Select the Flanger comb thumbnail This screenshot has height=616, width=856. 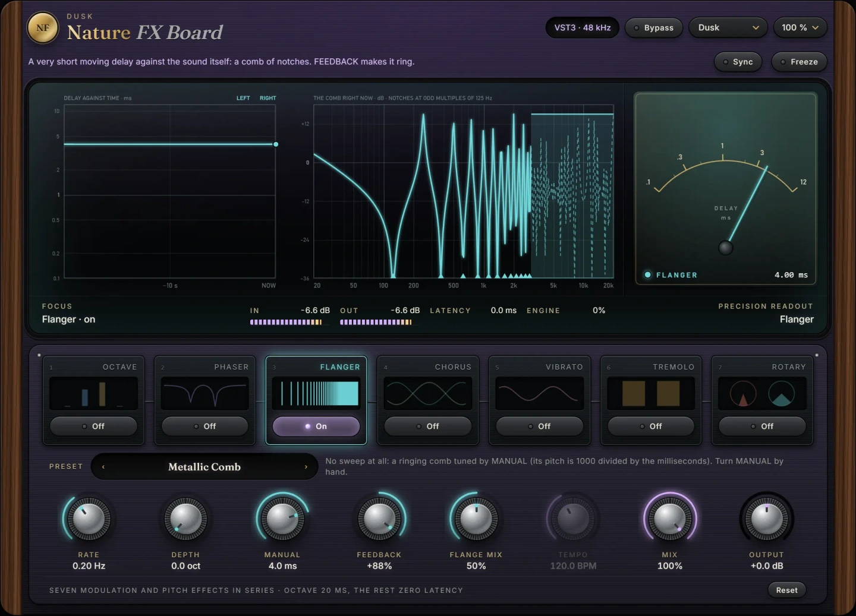(316, 393)
